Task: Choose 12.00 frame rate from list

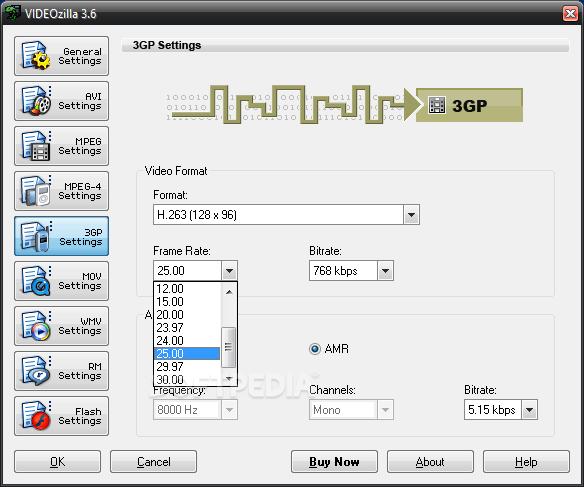Action: (187, 289)
